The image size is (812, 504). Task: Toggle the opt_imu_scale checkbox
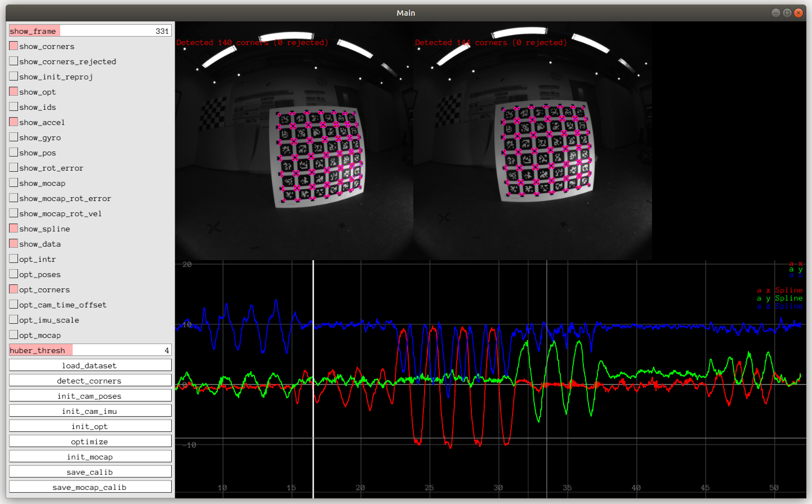(14, 320)
